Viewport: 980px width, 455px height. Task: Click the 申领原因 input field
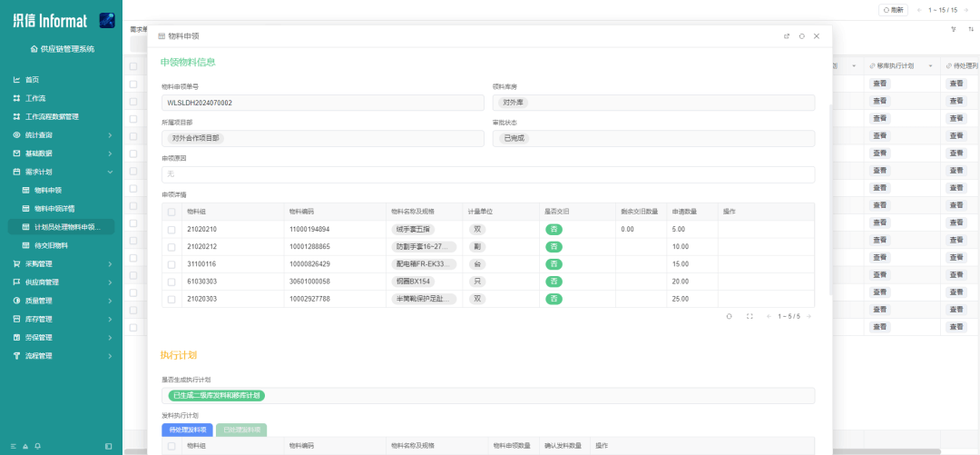pos(487,174)
